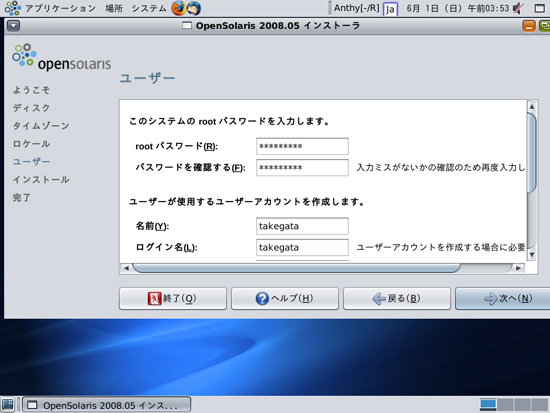Viewport: 550px width, 413px height.
Task: Click the horizontal scrollbar right arrow
Action: click(518, 268)
